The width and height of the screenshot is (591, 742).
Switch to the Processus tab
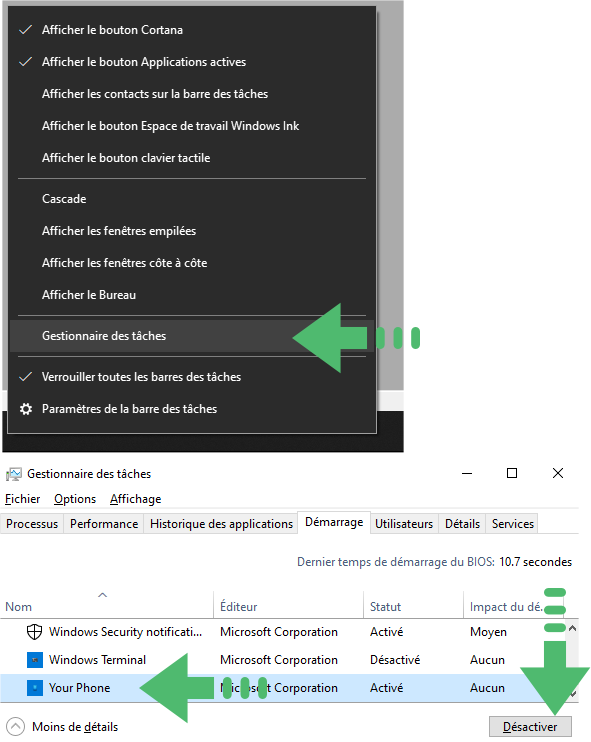(x=32, y=524)
